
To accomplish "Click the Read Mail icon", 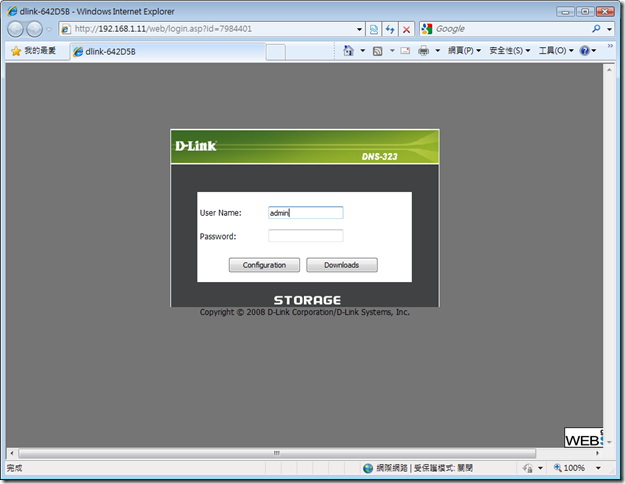I will point(405,51).
